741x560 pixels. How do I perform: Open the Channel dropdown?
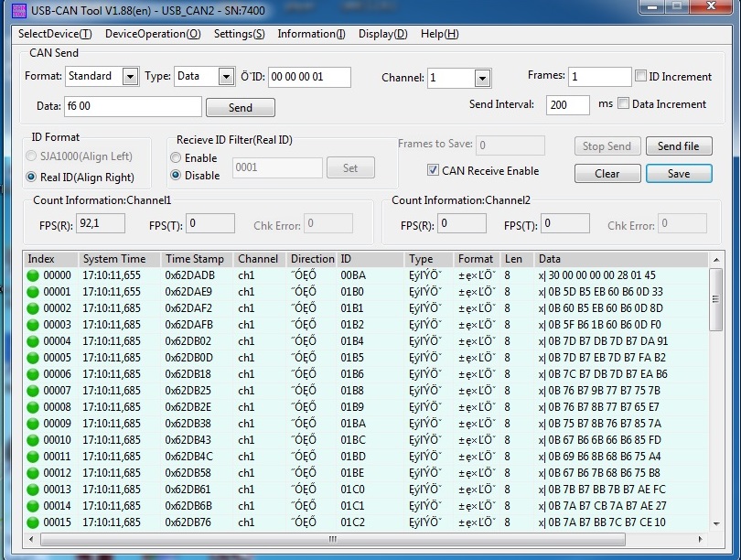(x=482, y=79)
